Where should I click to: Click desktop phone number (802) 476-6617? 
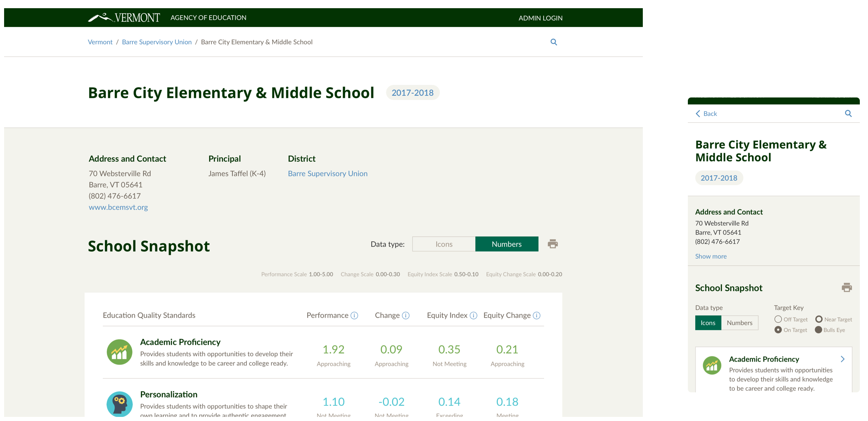tap(115, 196)
